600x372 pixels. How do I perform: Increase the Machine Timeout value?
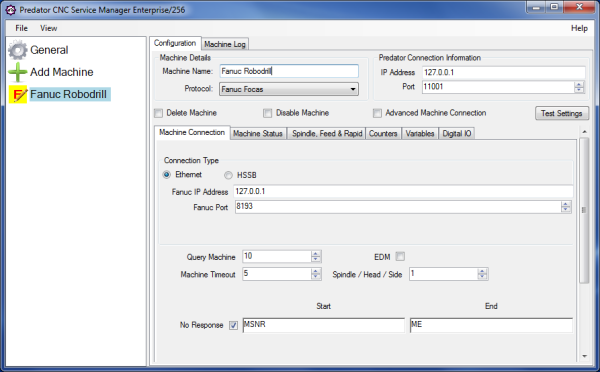coord(316,271)
